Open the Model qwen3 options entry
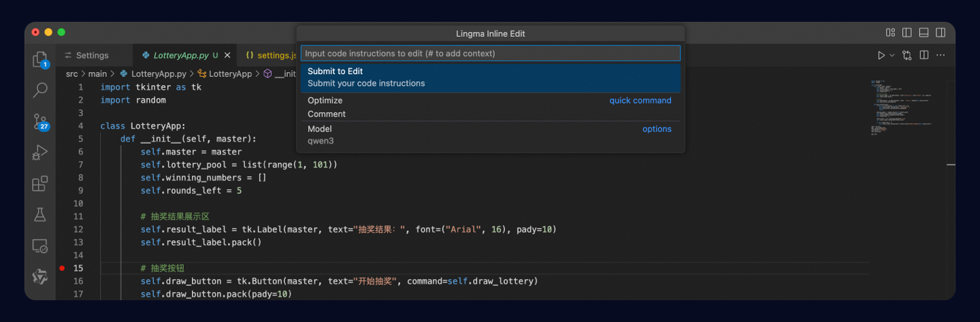Viewport: 980px width, 322px height. [x=490, y=135]
